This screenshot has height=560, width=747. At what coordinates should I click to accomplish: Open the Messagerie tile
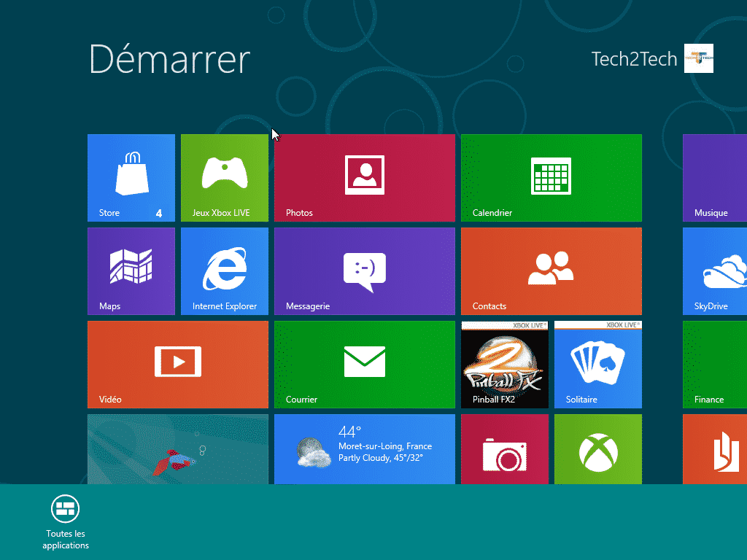coord(365,271)
